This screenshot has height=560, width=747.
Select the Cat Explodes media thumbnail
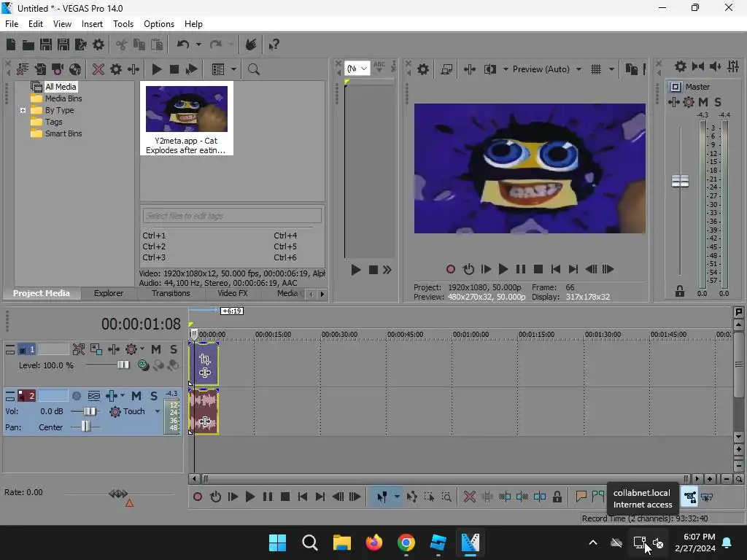(186, 118)
